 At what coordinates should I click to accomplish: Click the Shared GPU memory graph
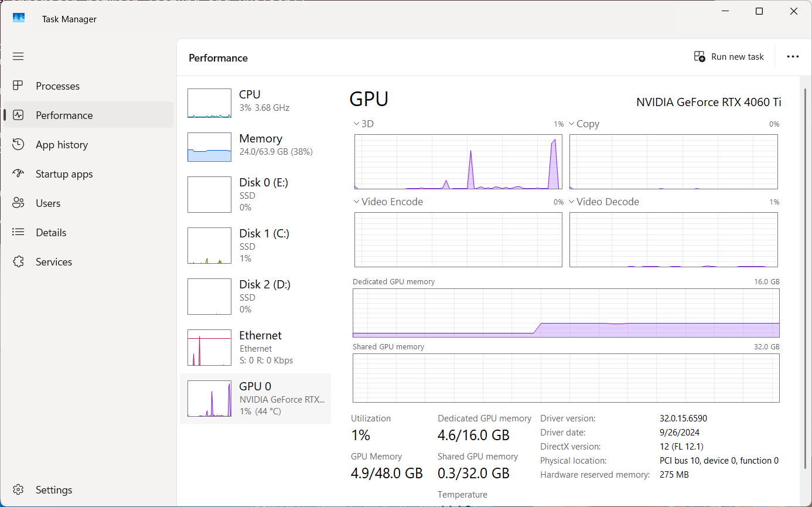(566, 378)
